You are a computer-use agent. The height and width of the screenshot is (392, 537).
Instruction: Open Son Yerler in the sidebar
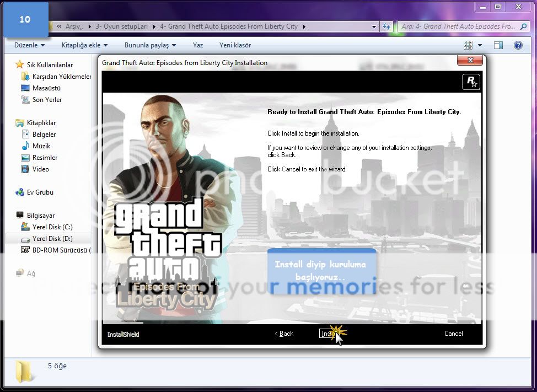[x=47, y=100]
